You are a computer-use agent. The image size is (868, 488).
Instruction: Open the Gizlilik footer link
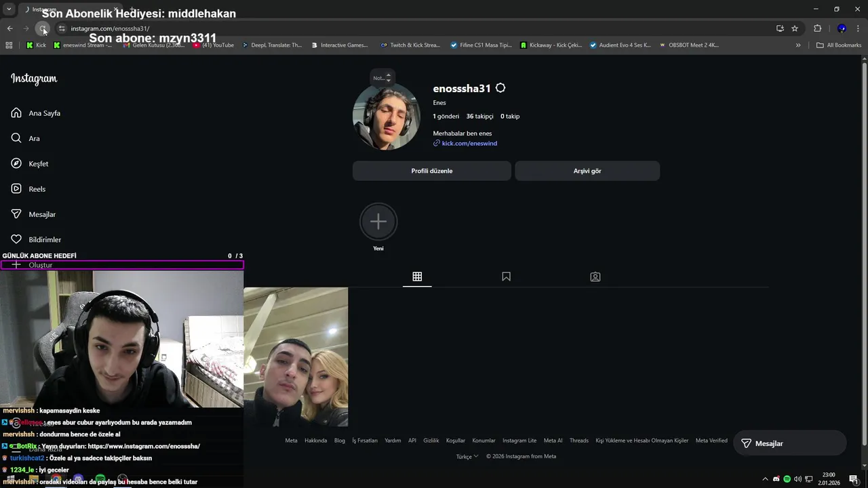431,441
